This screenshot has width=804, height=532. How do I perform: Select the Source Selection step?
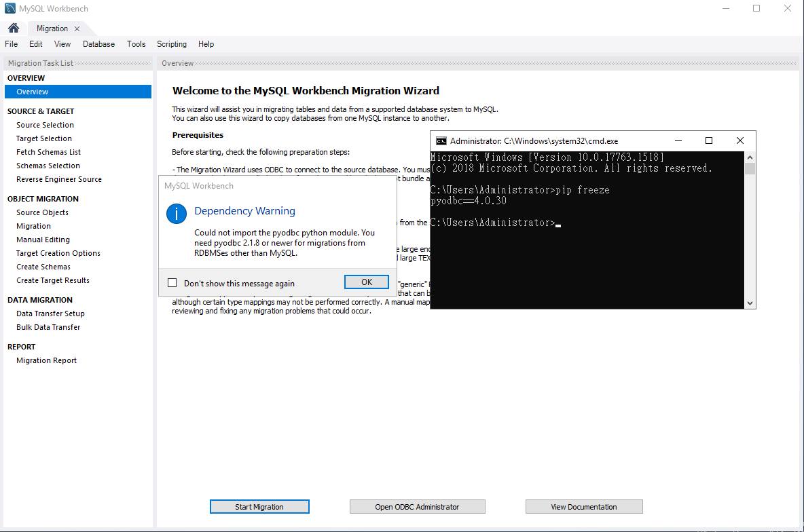pyautogui.click(x=45, y=125)
